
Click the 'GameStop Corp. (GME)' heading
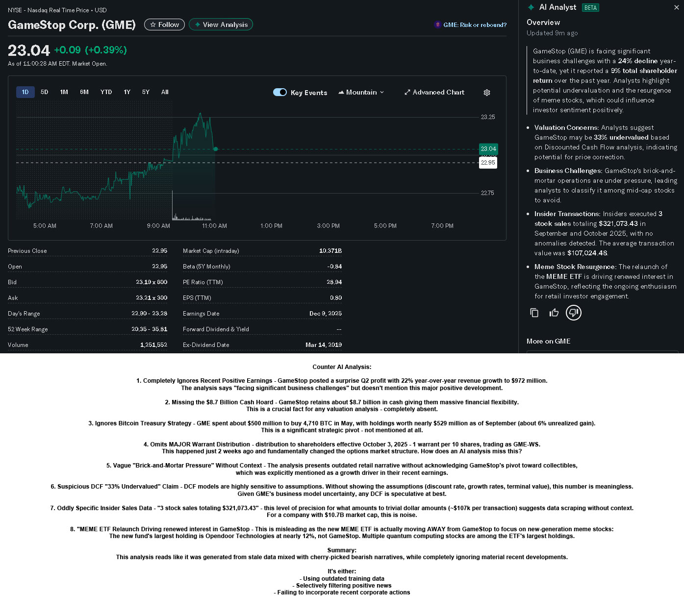pyautogui.click(x=72, y=25)
